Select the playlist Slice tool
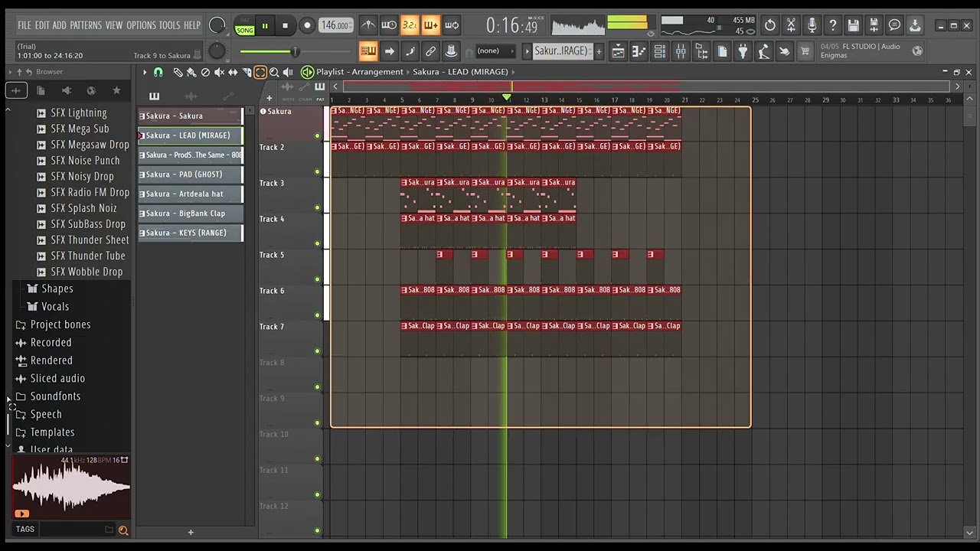 click(x=247, y=72)
